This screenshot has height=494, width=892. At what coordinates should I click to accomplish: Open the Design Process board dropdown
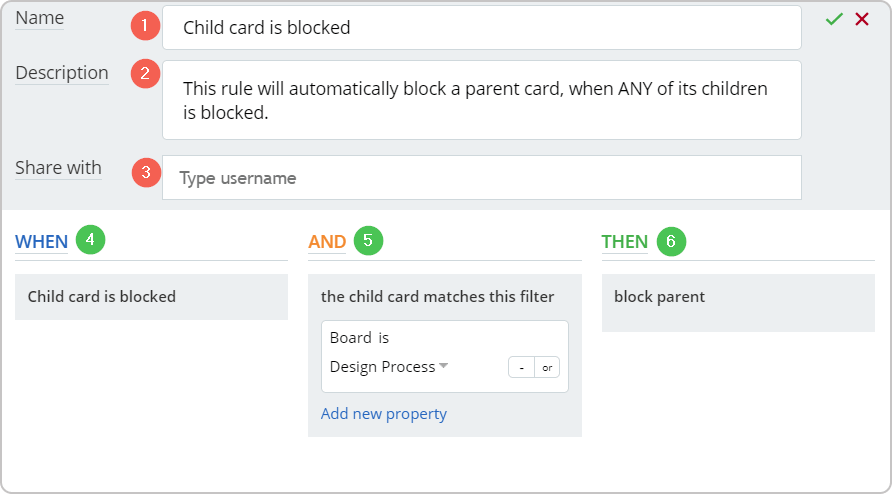pyautogui.click(x=389, y=367)
